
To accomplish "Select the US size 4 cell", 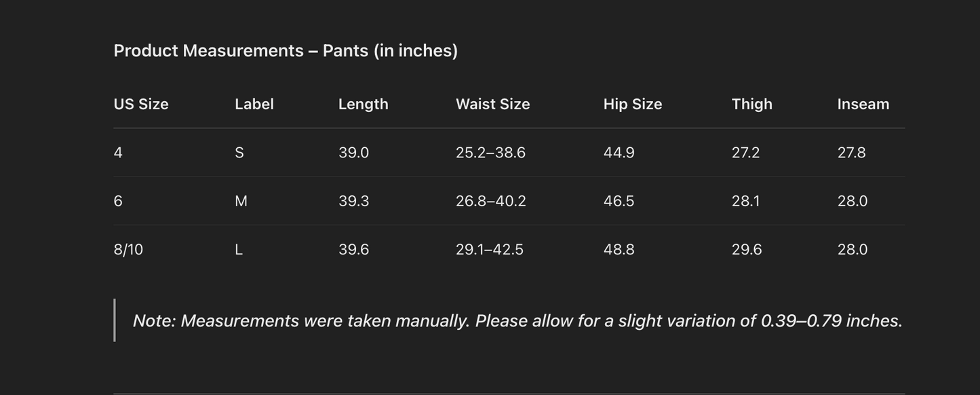I will [x=119, y=153].
